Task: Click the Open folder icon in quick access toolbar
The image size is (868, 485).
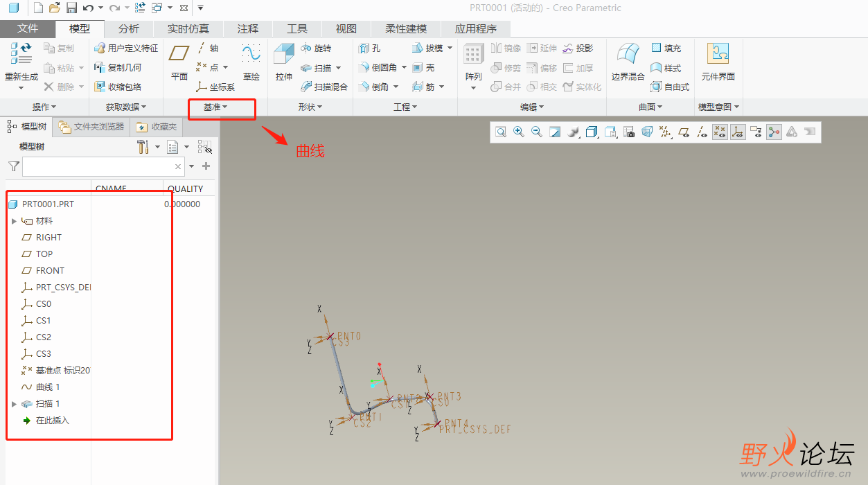Action: [x=54, y=8]
